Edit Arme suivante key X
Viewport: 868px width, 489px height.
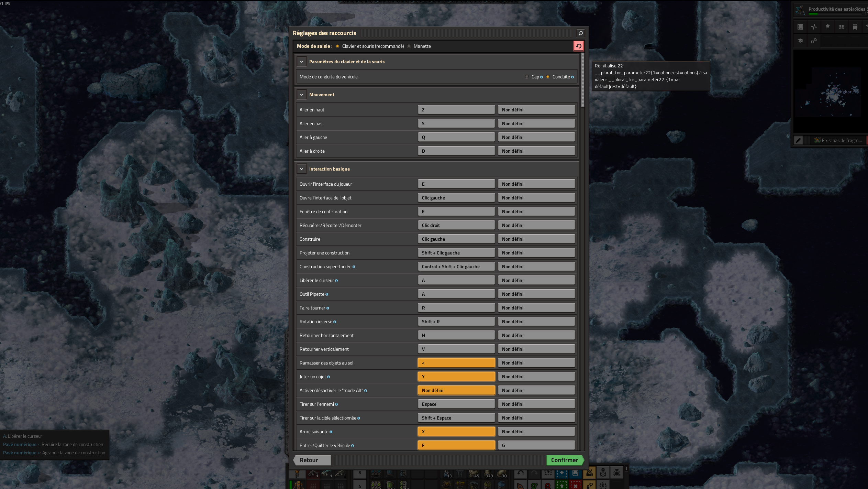(x=456, y=432)
